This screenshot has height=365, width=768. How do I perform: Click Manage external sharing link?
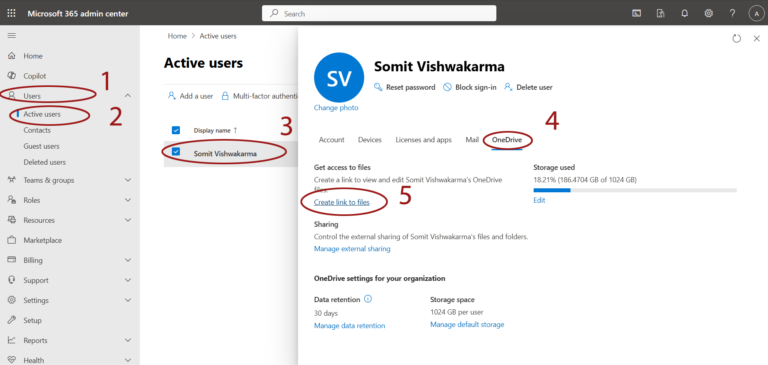tap(352, 249)
